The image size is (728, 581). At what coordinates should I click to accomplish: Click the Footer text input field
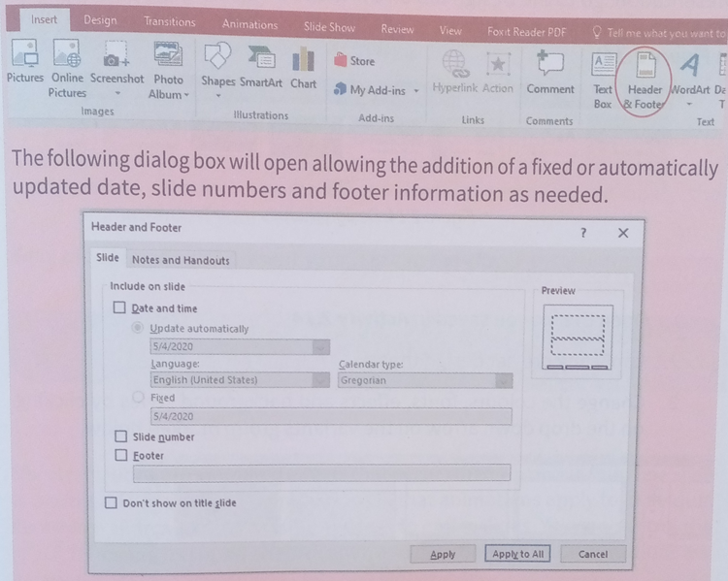(x=321, y=472)
